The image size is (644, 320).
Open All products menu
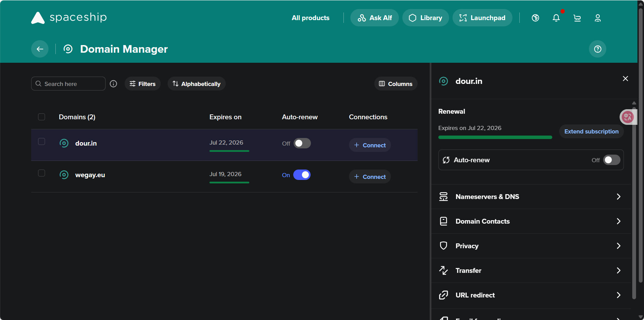click(x=311, y=18)
